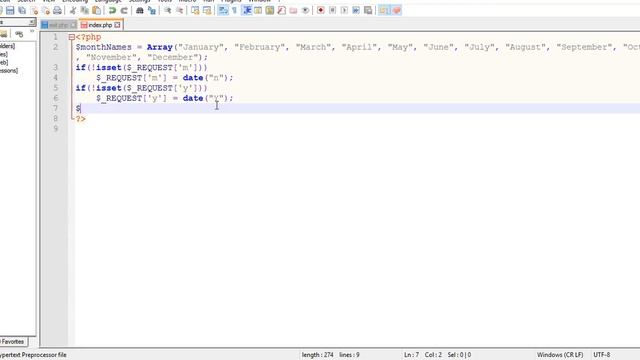640x360 pixels.
Task: Collapse the <?php fold marker
Action: tap(72, 37)
